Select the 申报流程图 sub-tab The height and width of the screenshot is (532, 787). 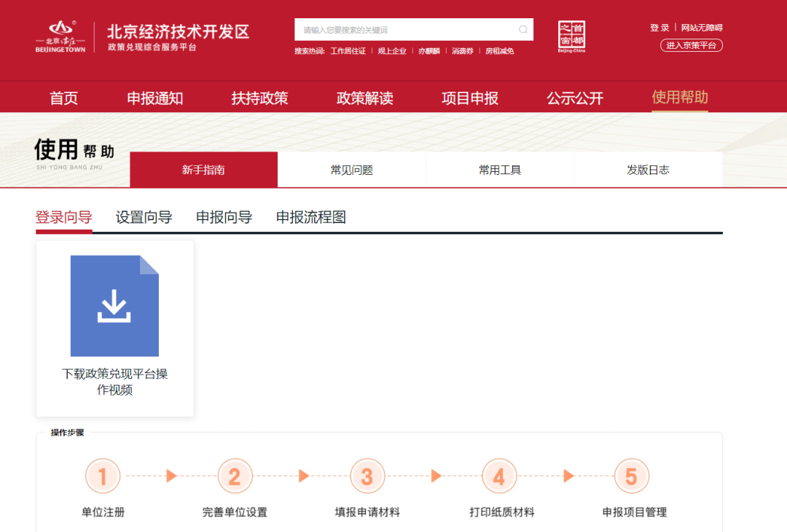click(x=310, y=217)
